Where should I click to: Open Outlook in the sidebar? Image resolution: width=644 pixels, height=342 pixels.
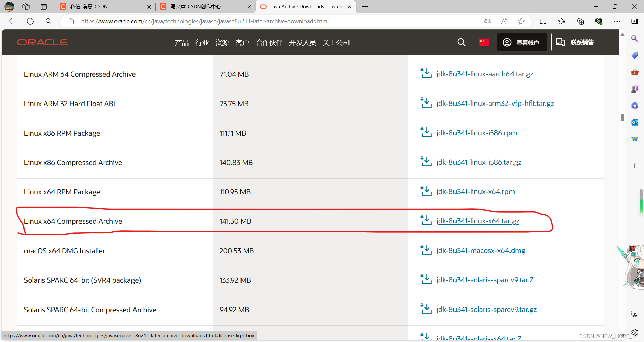click(635, 122)
